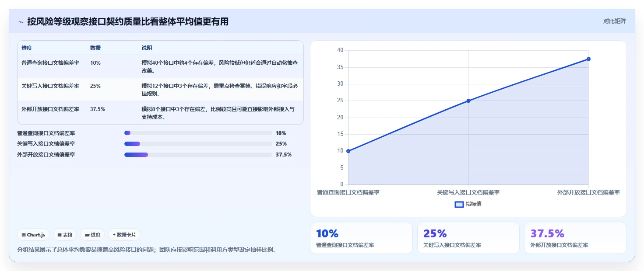Click the footer note starting 分组结果展示了总体平均数
The width and height of the screenshot is (644, 271).
(147, 250)
